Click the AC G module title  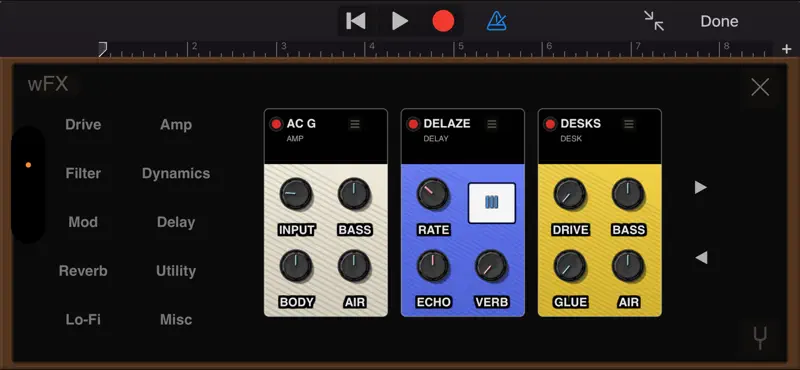pyautogui.click(x=301, y=124)
